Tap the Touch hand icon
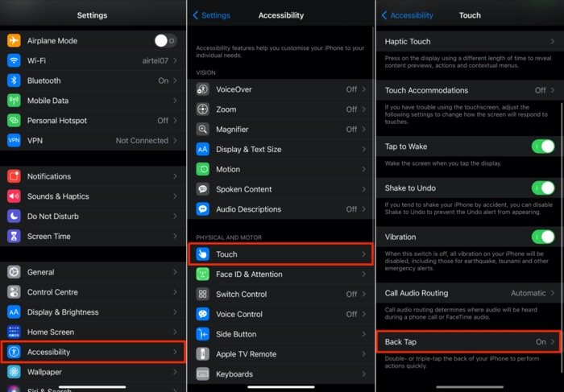 (202, 254)
